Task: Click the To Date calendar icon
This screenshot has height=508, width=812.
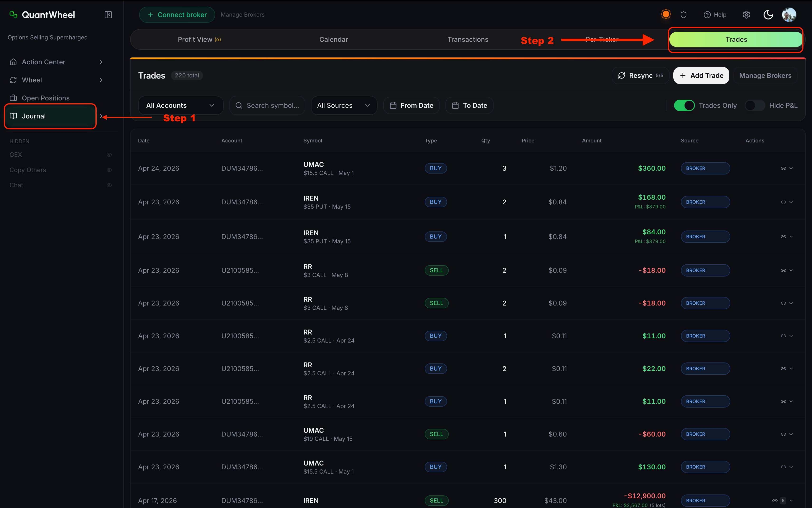Action: pos(455,105)
